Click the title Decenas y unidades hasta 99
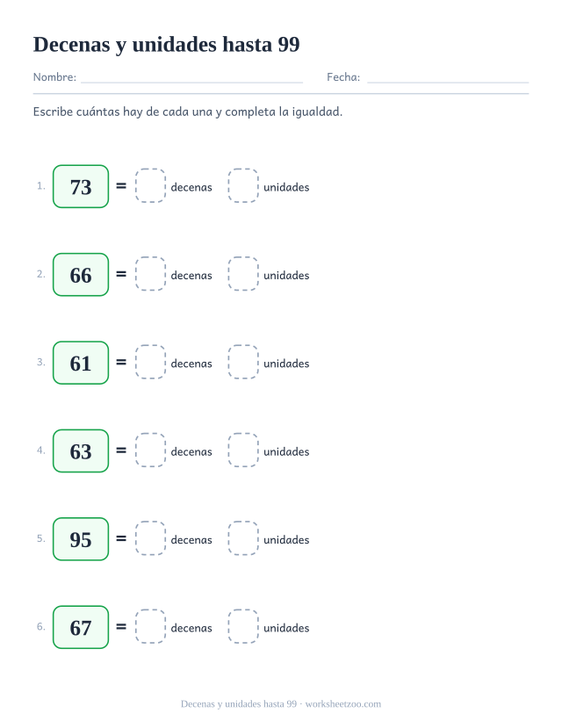 tap(167, 45)
